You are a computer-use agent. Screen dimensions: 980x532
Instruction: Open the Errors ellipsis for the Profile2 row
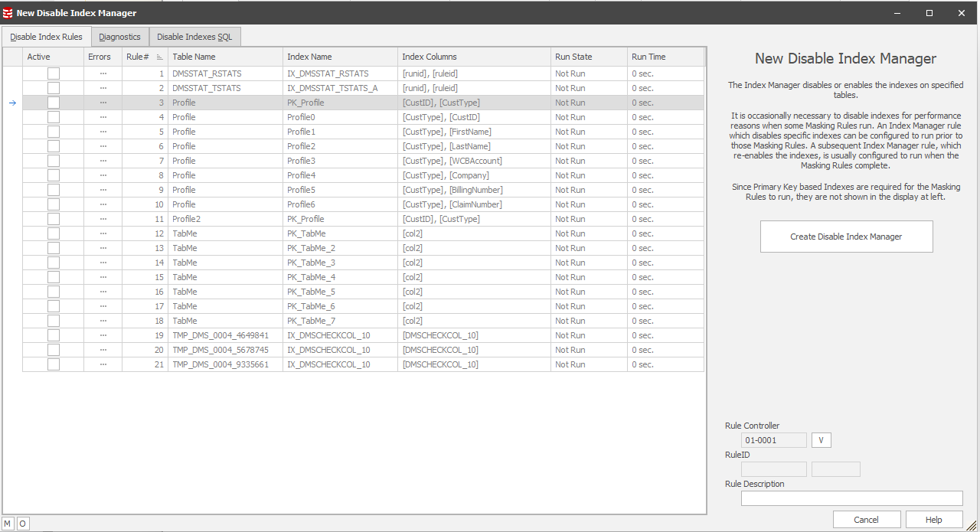tap(103, 219)
